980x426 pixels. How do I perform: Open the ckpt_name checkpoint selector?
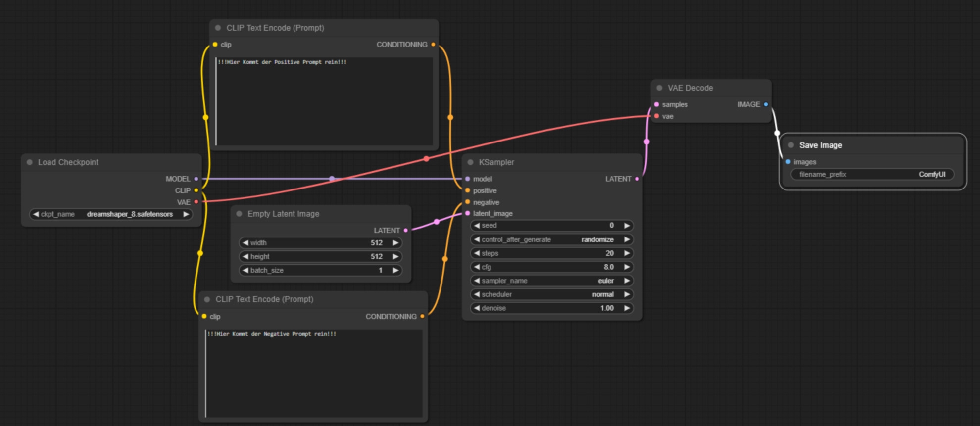point(111,214)
